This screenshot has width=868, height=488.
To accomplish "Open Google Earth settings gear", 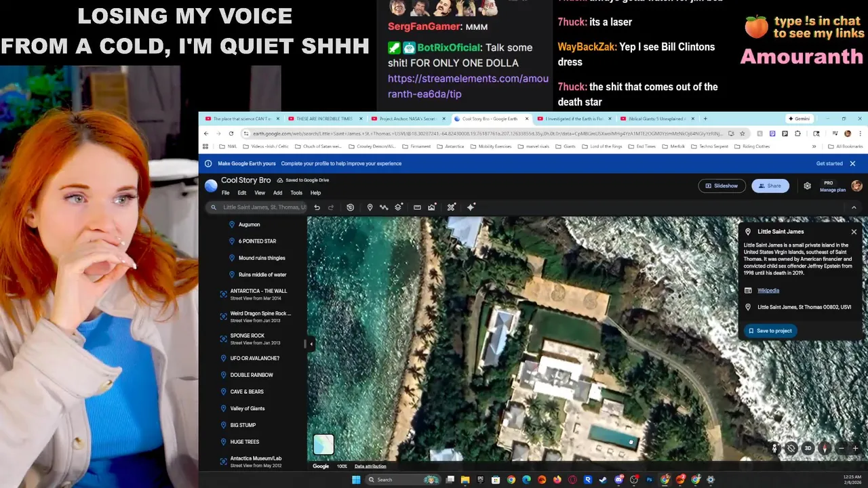I will (x=807, y=186).
